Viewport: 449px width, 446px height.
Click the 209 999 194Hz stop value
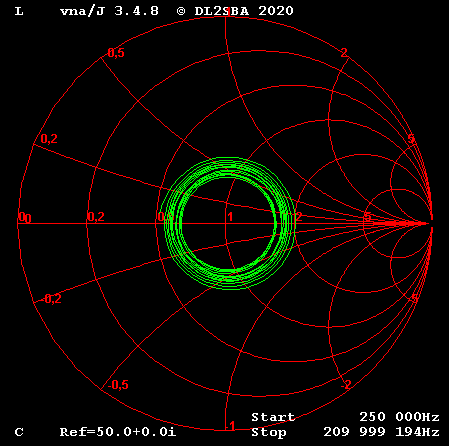point(381,432)
